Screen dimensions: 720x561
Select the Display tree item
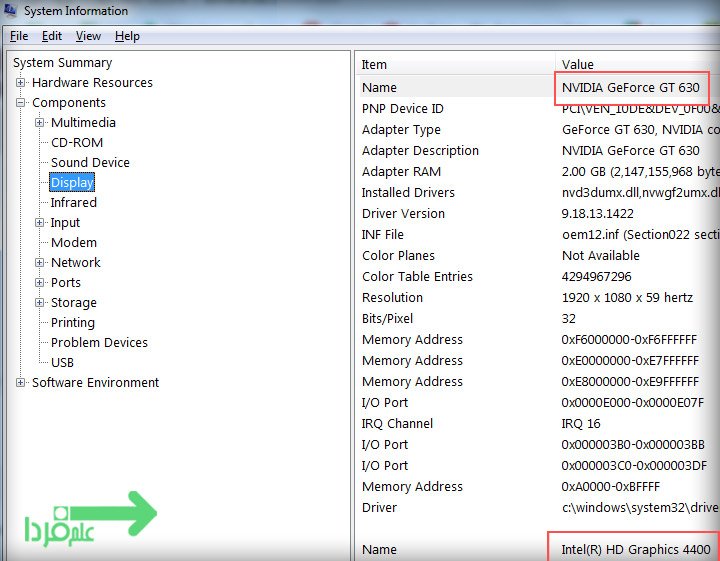[x=72, y=183]
